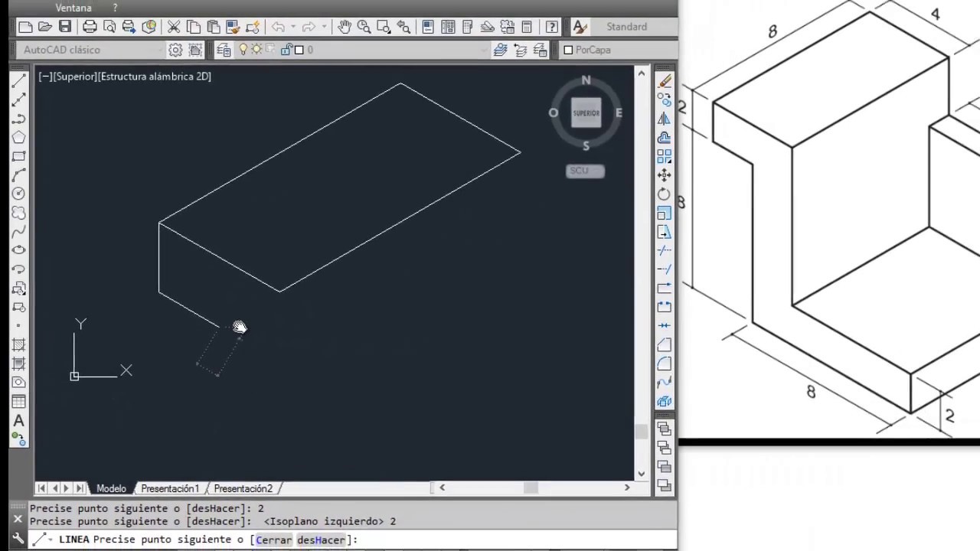Select the Ellipse tool
The height and width of the screenshot is (551, 980).
(19, 250)
